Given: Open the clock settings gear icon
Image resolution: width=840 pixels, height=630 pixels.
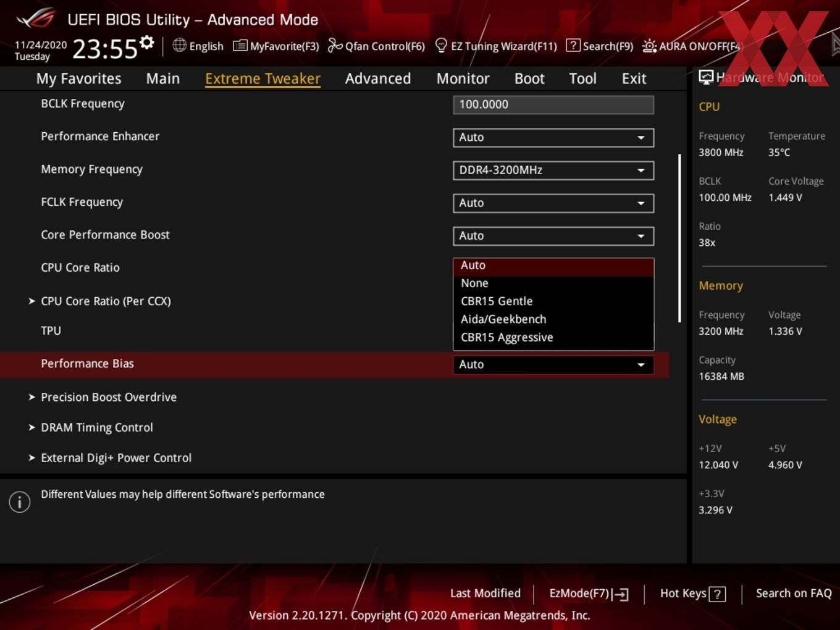Looking at the screenshot, I should click(147, 42).
